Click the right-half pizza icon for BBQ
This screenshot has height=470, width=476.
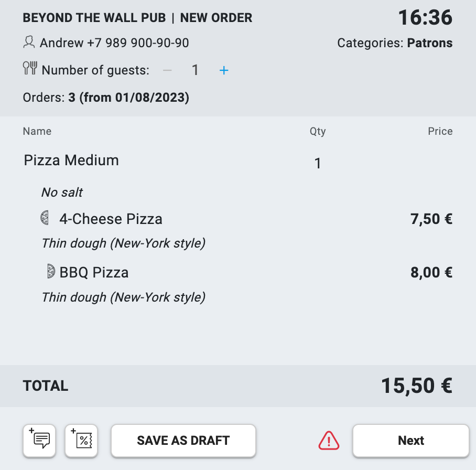[51, 271]
